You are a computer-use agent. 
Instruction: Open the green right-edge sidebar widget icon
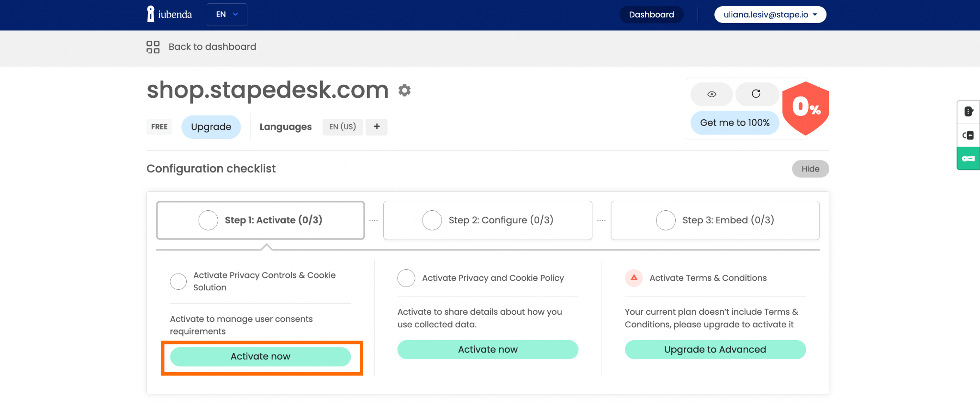(x=969, y=159)
